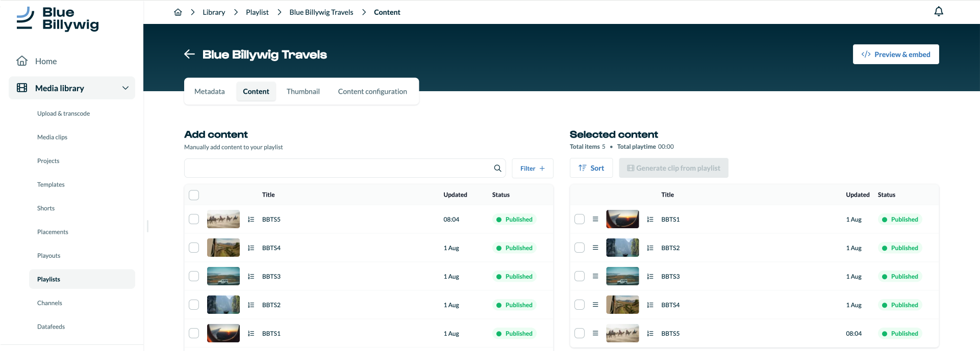Viewport: 980px width, 351px height.
Task: Open Datafeeds in the sidebar
Action: pos(51,327)
